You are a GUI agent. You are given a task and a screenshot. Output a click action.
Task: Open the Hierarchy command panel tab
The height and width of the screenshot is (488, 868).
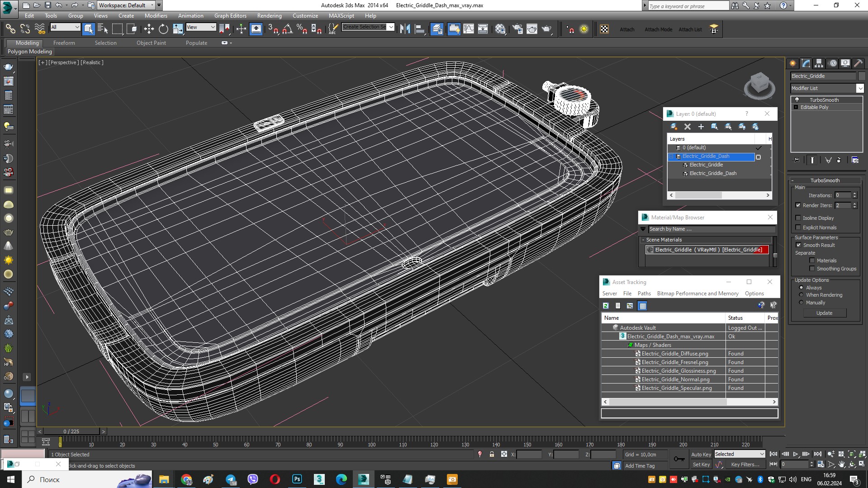[819, 63]
